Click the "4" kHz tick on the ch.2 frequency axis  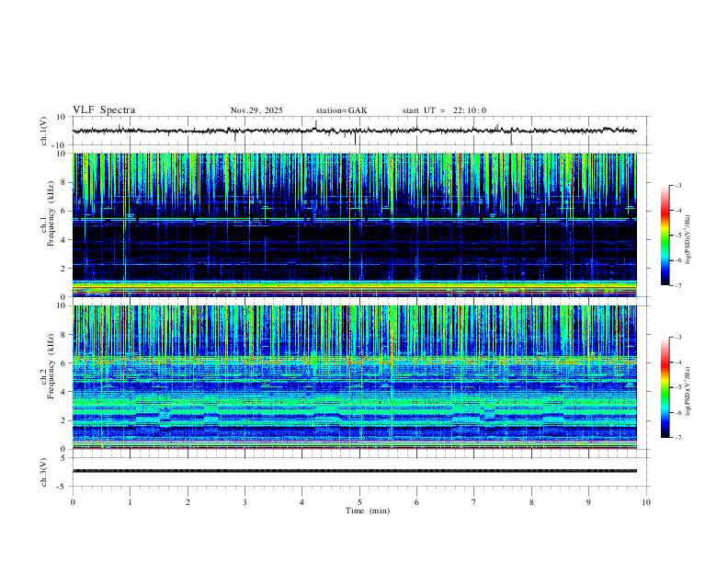(x=64, y=392)
